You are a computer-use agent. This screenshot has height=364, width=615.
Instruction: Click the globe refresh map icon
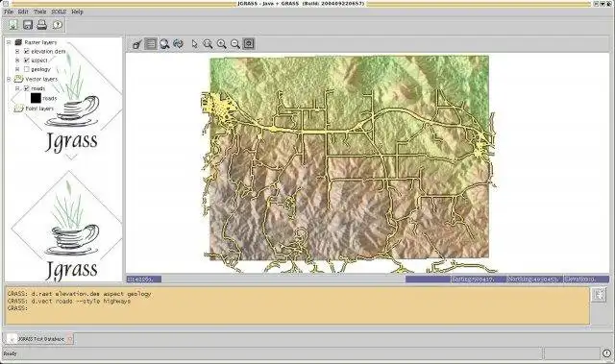click(x=178, y=44)
